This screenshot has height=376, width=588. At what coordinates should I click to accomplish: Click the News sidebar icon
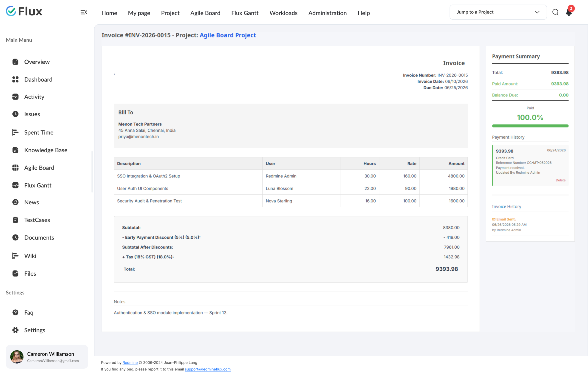point(15,202)
